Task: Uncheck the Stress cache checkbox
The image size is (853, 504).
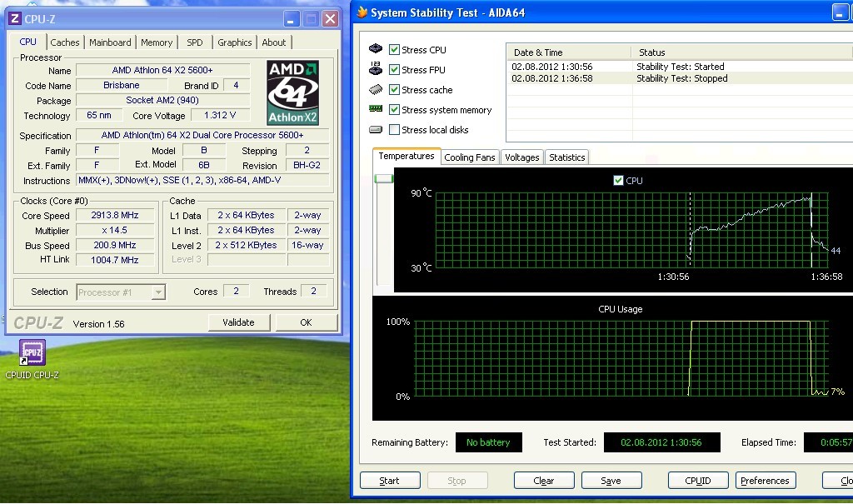Action: pyautogui.click(x=394, y=90)
